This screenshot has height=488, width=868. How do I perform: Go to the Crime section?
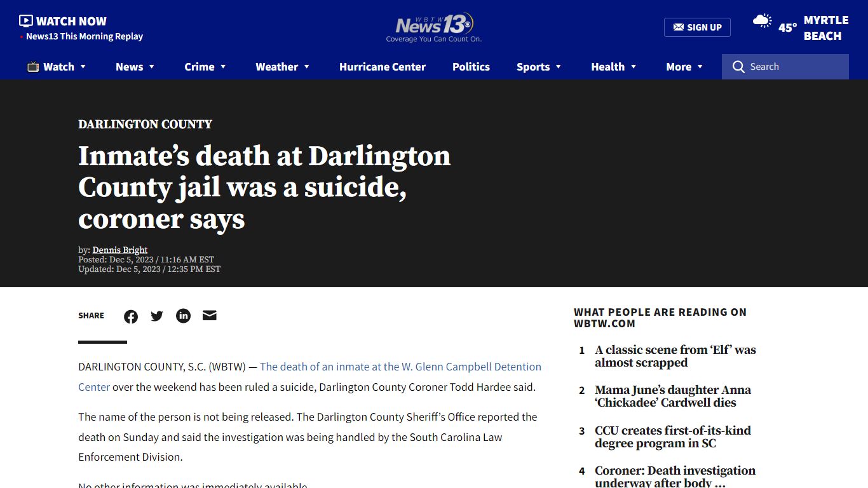pyautogui.click(x=200, y=67)
